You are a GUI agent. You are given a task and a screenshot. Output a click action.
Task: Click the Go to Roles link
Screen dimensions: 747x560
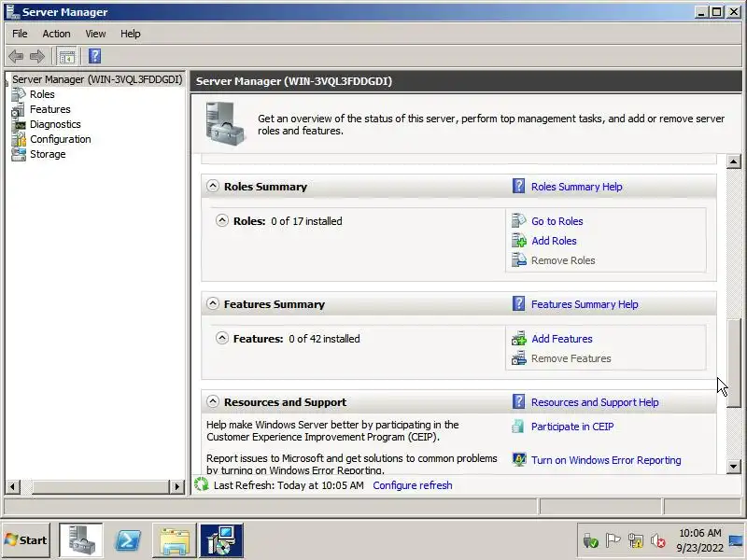pos(557,221)
